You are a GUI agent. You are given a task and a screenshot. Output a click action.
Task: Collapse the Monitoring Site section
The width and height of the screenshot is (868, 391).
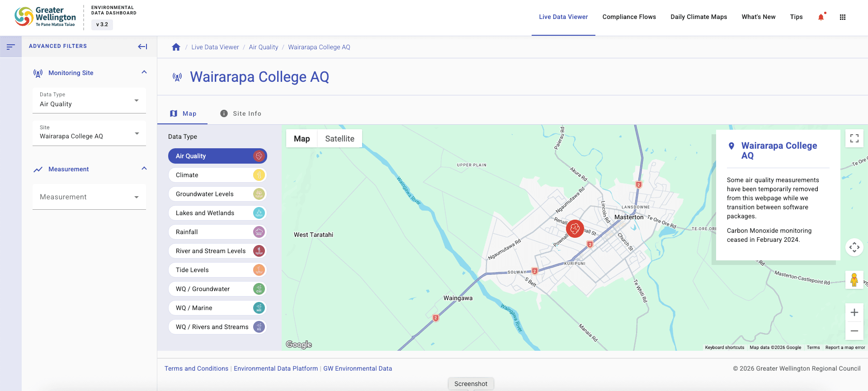[x=144, y=72]
